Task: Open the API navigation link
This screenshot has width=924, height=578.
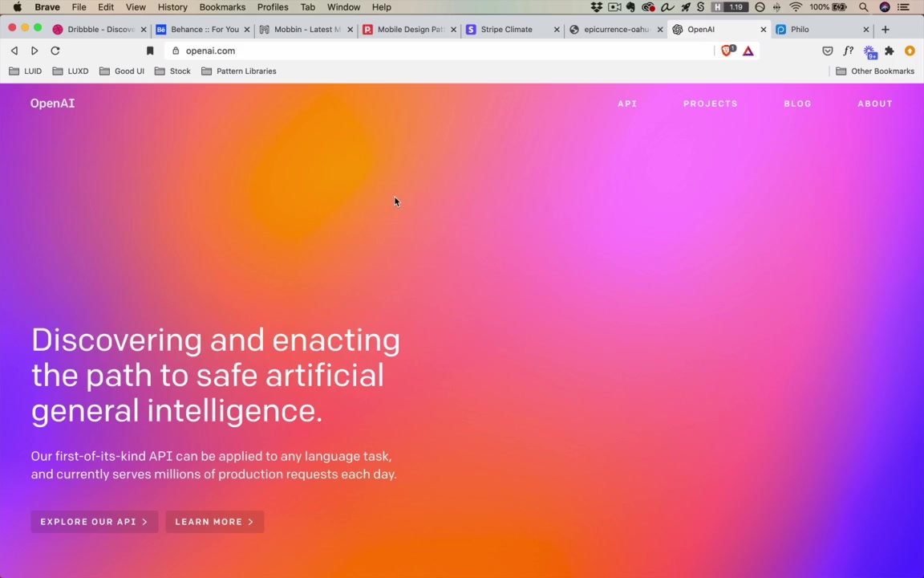Action: tap(627, 104)
